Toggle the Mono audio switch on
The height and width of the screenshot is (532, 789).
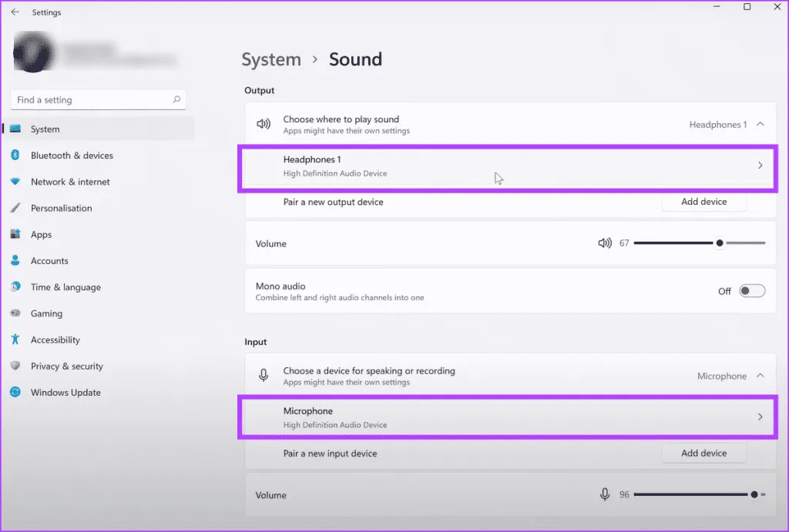(751, 291)
